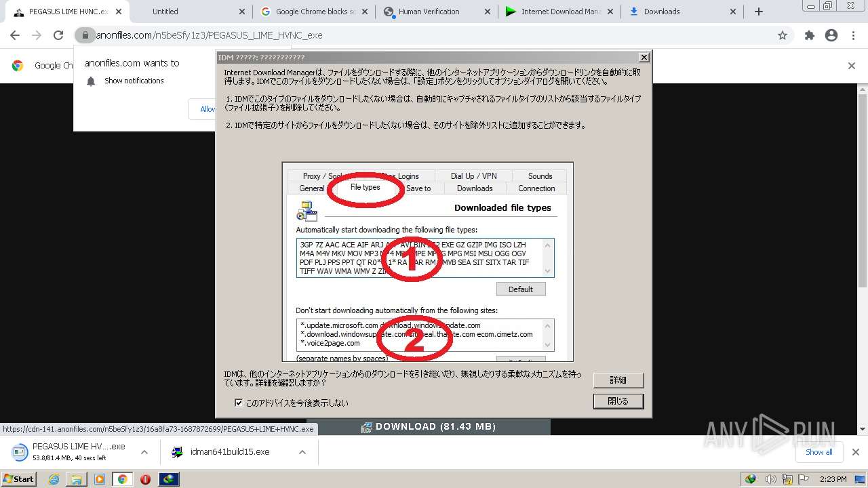View site information lock icon
This screenshot has width=868, height=488.
(84, 35)
